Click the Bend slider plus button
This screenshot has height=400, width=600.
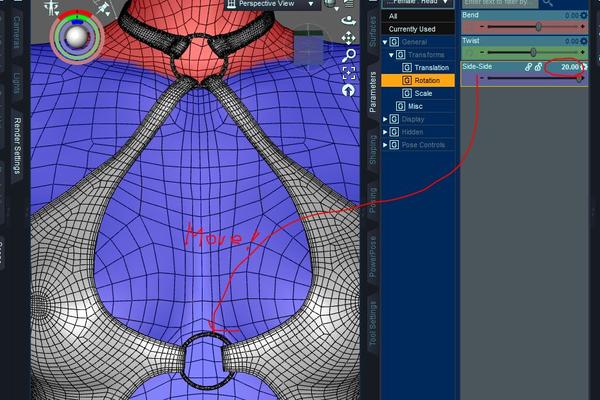coord(583,27)
